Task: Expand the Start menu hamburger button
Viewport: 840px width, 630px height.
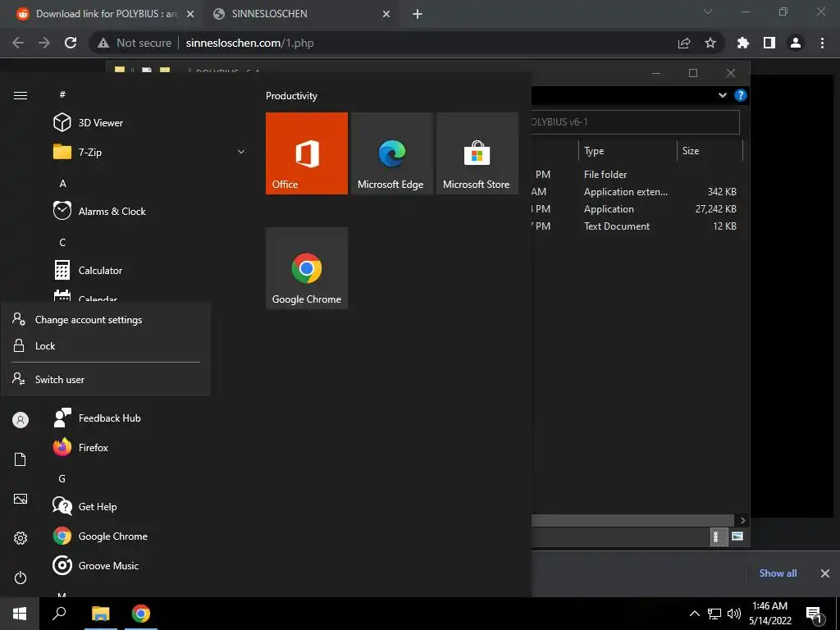Action: [x=21, y=95]
